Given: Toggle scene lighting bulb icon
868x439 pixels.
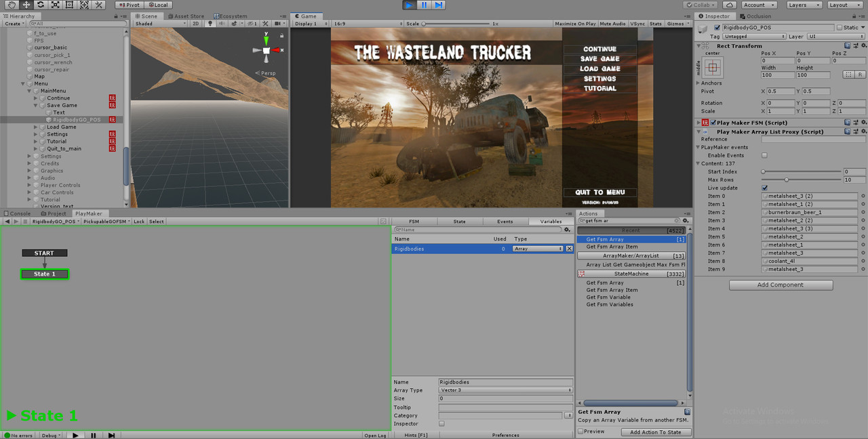Looking at the screenshot, I should (x=210, y=24).
